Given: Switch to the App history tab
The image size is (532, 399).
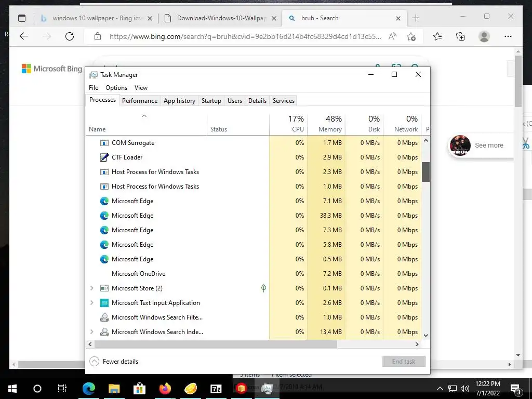Looking at the screenshot, I should point(179,101).
